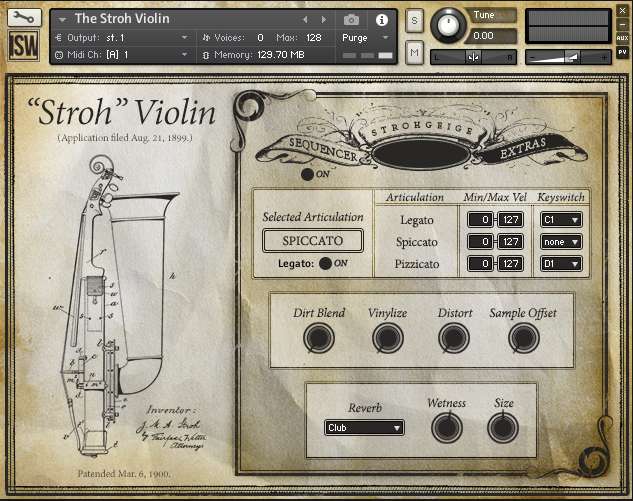The width and height of the screenshot is (633, 501).
Task: Solo the instrument with S button
Action: pyautogui.click(x=414, y=20)
